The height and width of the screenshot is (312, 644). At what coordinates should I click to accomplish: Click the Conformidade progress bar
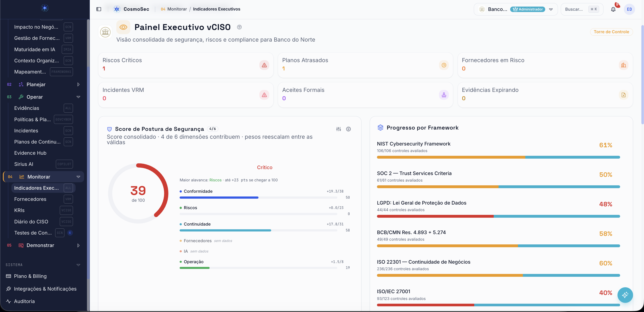coord(258,198)
